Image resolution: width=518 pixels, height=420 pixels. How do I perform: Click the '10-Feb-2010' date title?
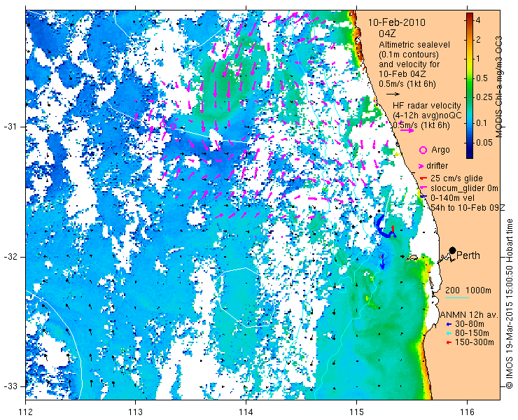[x=397, y=23]
